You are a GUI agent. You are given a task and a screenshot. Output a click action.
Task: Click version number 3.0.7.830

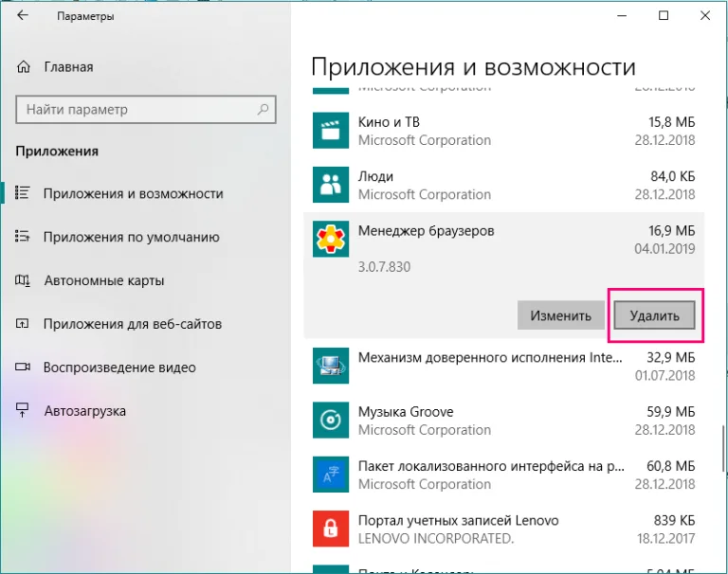[x=384, y=267]
